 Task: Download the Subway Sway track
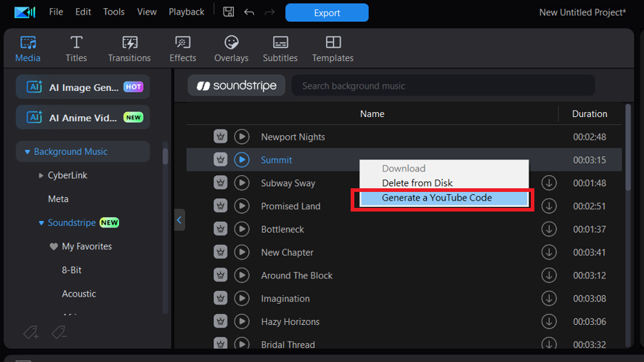(549, 182)
